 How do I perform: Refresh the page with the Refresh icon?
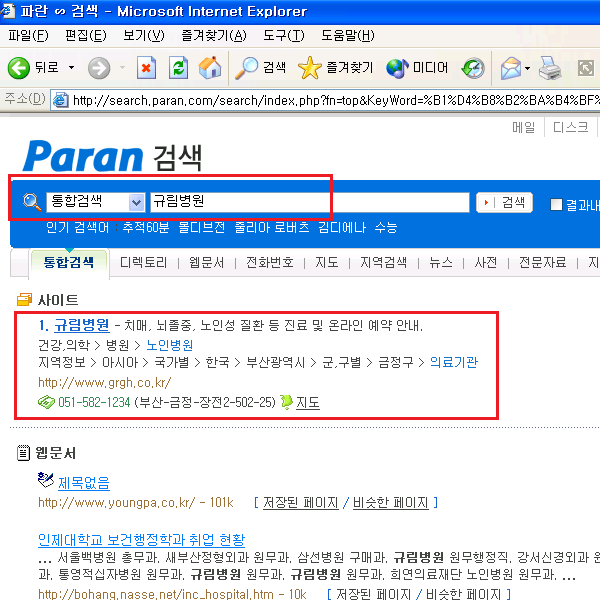(x=178, y=68)
